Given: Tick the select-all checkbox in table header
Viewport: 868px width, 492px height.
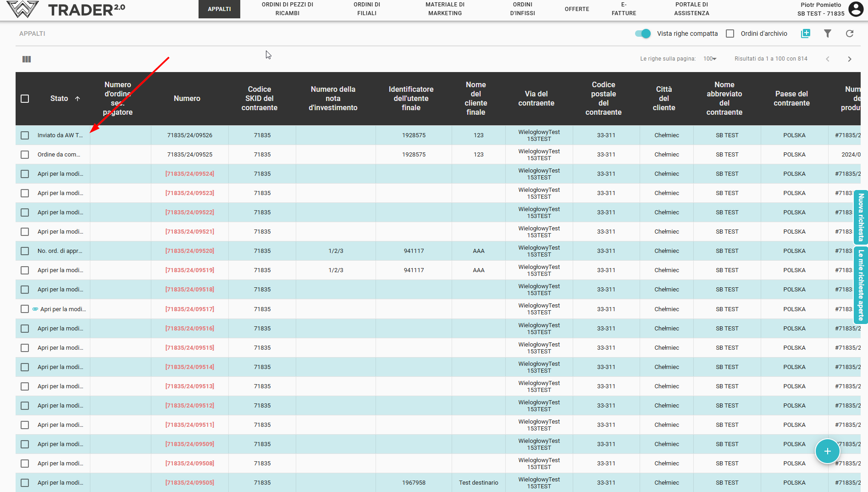Looking at the screenshot, I should coord(25,99).
